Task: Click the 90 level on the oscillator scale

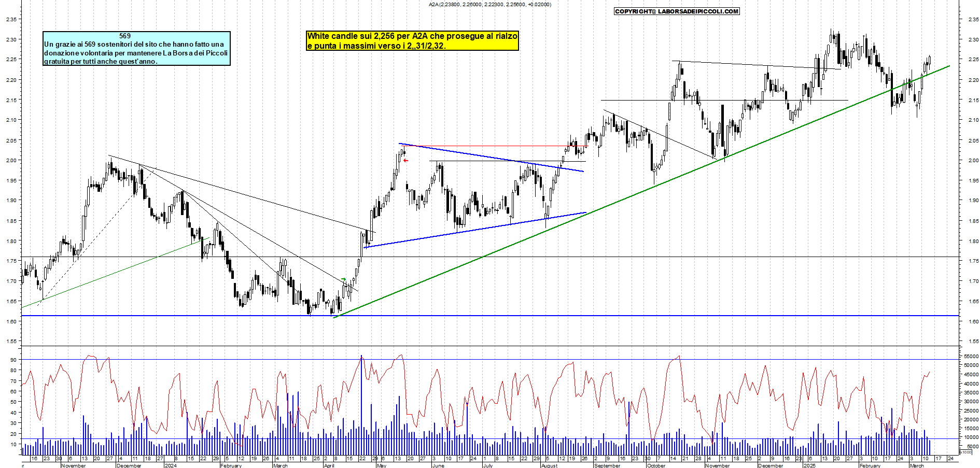Action: click(x=13, y=360)
